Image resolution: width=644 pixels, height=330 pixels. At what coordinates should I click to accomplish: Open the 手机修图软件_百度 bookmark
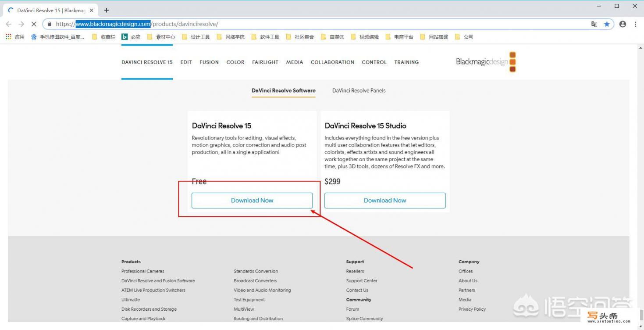pyautogui.click(x=58, y=37)
